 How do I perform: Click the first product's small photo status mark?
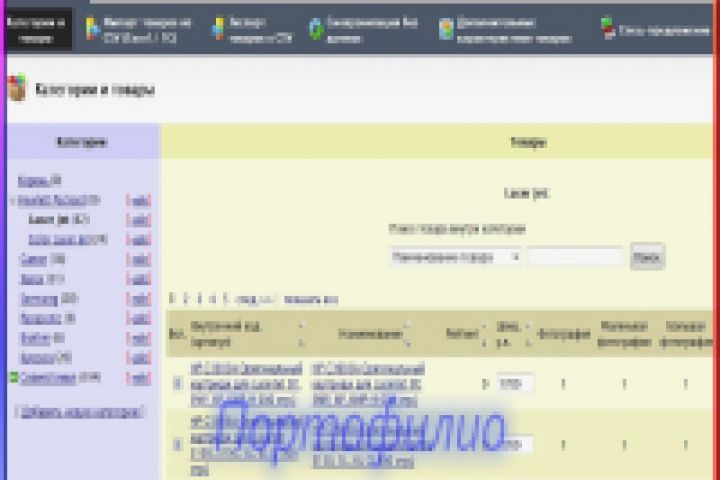tap(624, 384)
